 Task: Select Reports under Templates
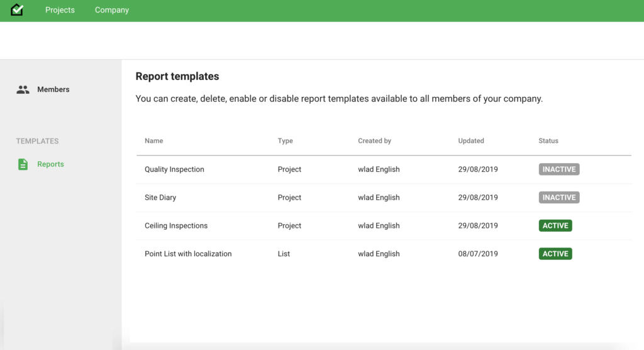pyautogui.click(x=50, y=164)
